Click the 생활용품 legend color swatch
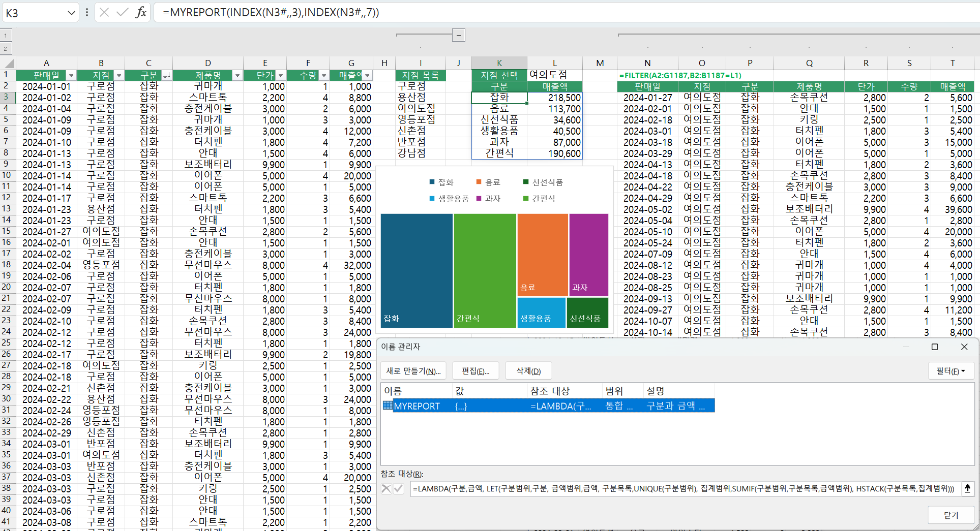The image size is (980, 531). tap(432, 198)
